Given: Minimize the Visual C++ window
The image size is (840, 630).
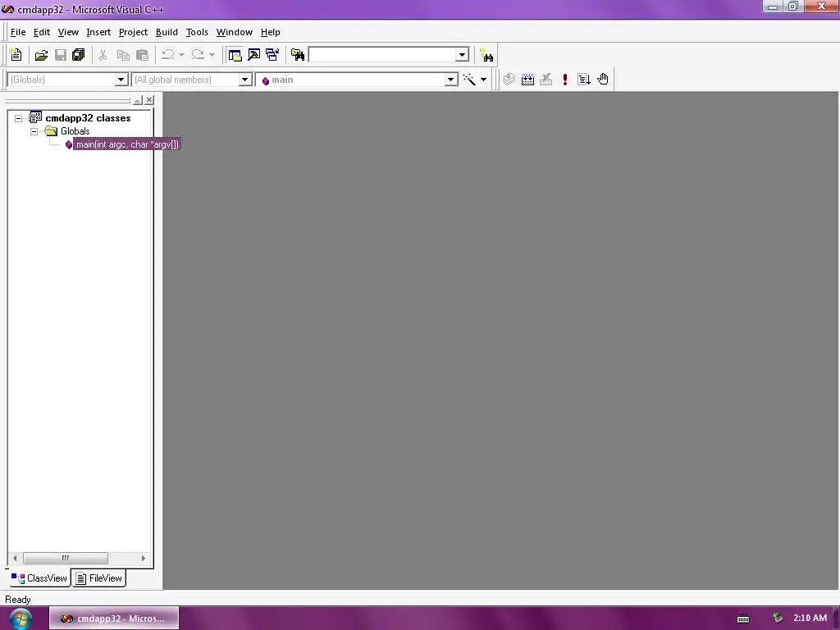Looking at the screenshot, I should point(773,6).
